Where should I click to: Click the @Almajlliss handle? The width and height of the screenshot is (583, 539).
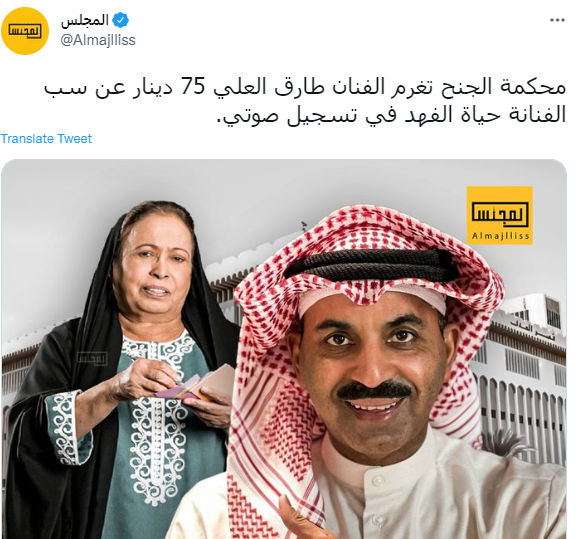[x=98, y=40]
